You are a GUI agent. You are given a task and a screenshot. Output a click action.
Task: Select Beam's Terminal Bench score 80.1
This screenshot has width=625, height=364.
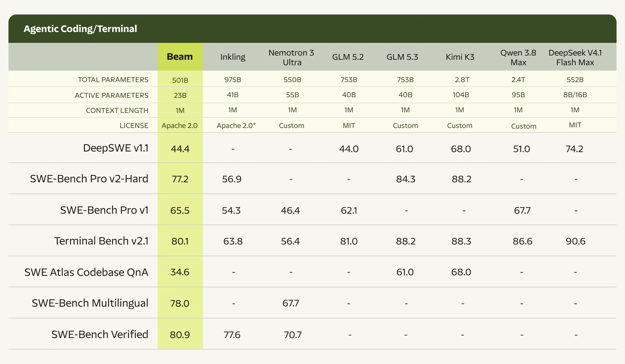(180, 241)
